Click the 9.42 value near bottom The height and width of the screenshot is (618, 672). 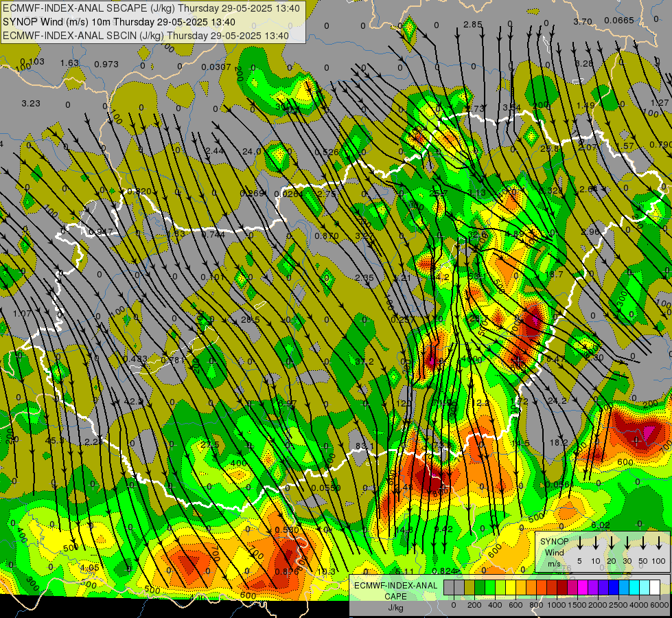443,529
